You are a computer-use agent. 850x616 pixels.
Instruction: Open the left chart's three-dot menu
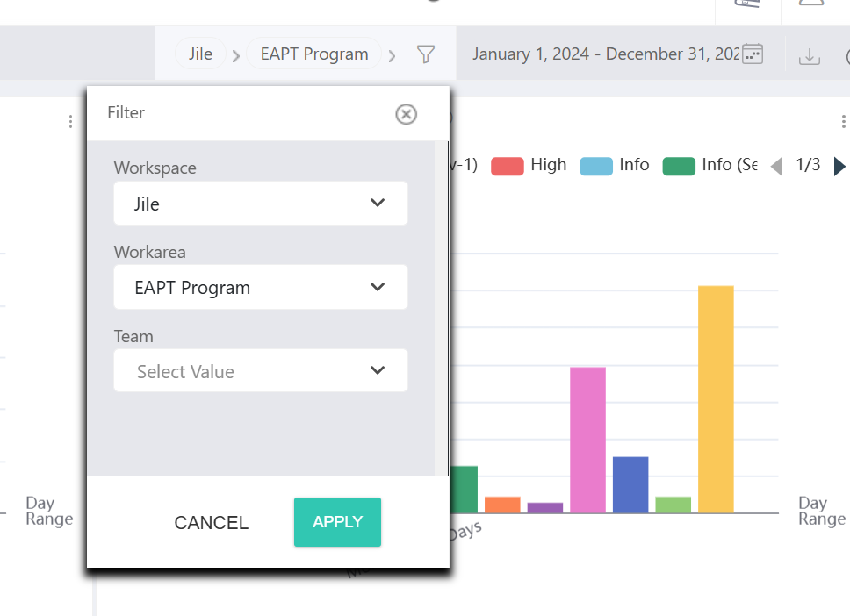pyautogui.click(x=71, y=122)
